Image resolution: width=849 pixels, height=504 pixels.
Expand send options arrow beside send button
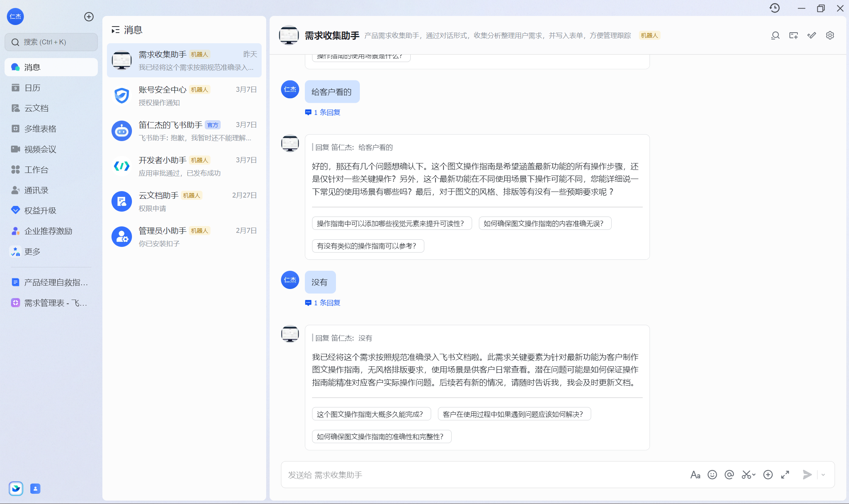pyautogui.click(x=823, y=474)
